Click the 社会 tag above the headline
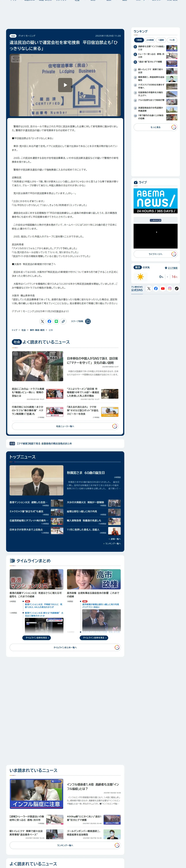 coord(13,36)
